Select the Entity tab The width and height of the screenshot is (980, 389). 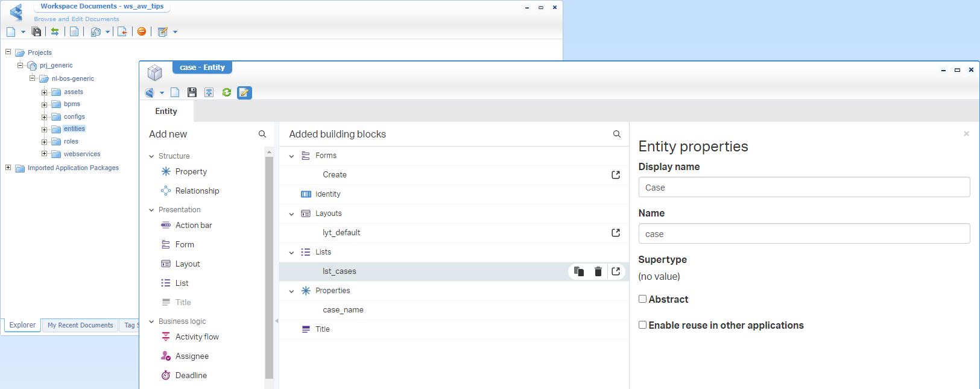[x=166, y=112]
